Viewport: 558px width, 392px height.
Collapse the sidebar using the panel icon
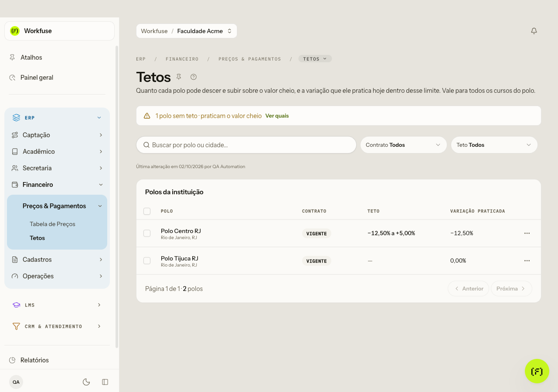[x=105, y=382]
